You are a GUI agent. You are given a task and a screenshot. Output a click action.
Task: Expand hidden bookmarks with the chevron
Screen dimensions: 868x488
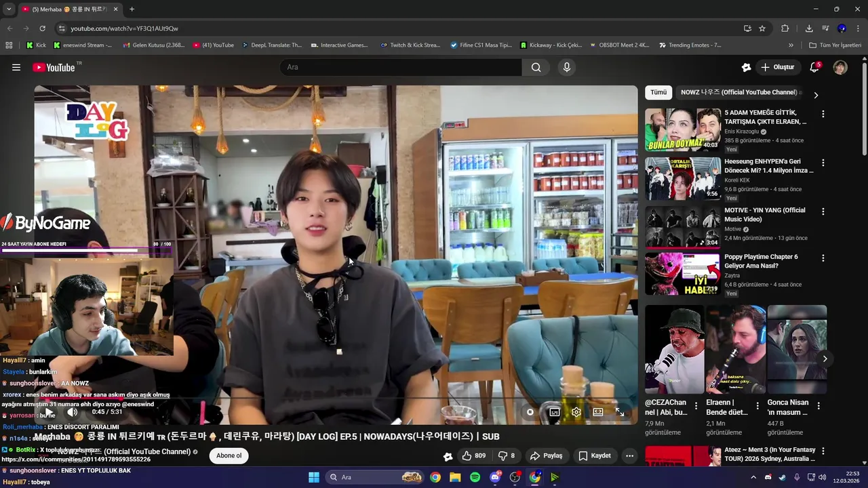(791, 45)
